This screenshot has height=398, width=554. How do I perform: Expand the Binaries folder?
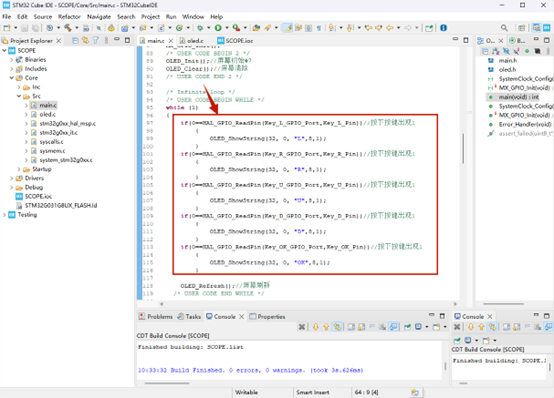tap(12, 60)
